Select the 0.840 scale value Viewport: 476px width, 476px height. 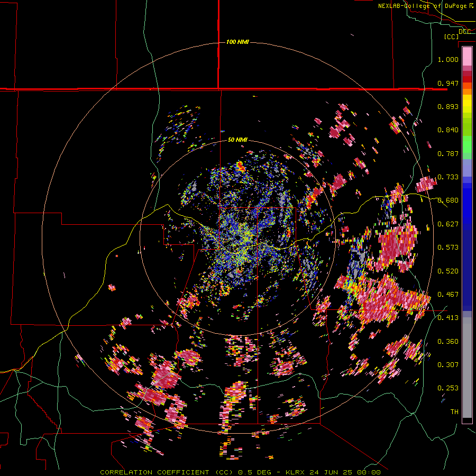click(x=448, y=130)
